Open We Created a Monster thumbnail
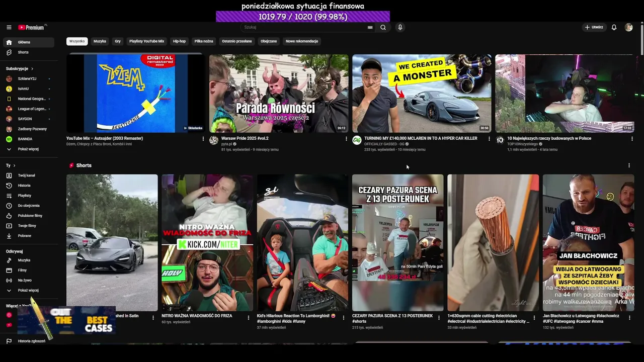Screen dimensions: 644x362 [x=422, y=94]
